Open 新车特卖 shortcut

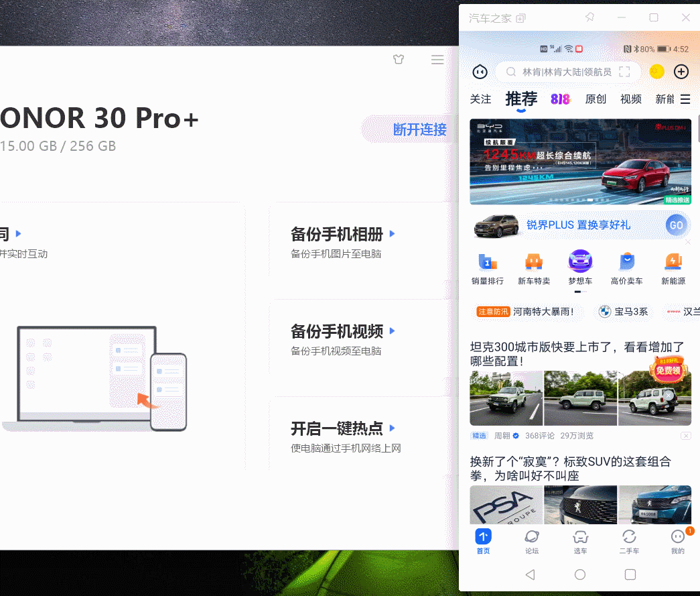(534, 267)
